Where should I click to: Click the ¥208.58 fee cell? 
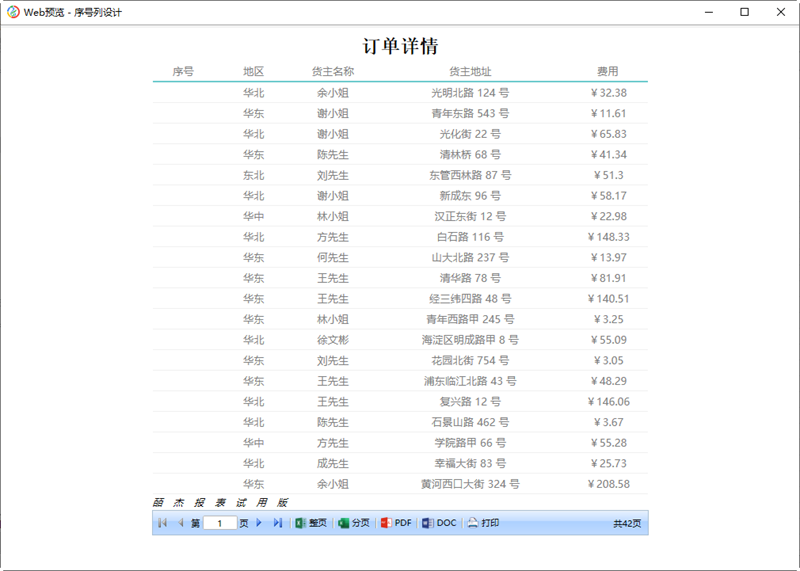tap(609, 484)
